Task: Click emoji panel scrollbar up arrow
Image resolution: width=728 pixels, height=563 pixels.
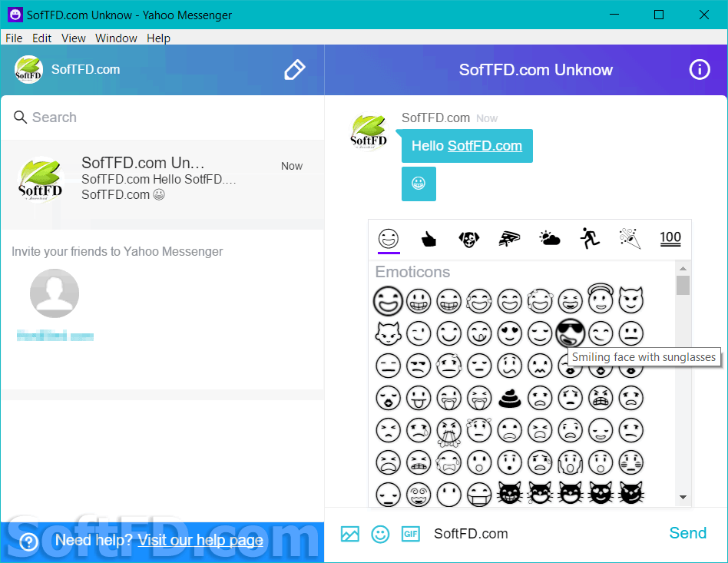Action: 683,269
